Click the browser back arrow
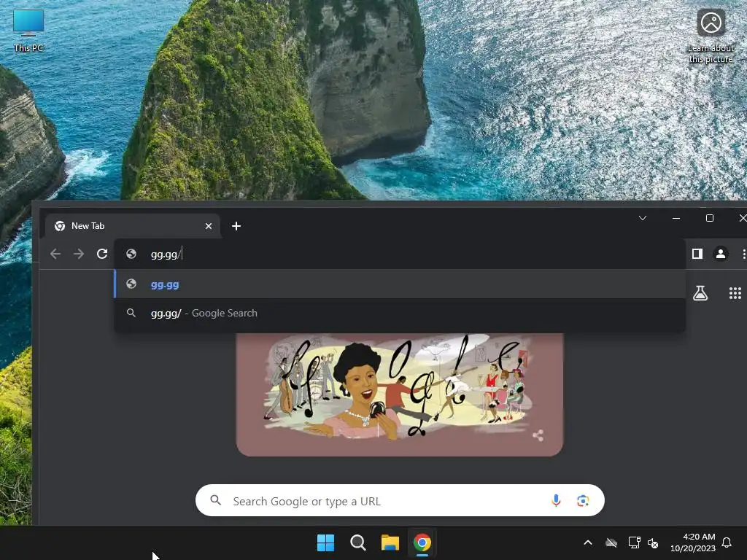747x560 pixels. 55,254
